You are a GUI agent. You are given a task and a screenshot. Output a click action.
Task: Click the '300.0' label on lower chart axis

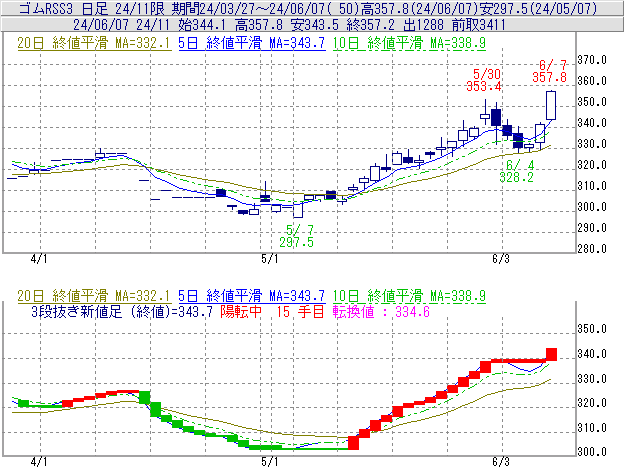[592, 452]
